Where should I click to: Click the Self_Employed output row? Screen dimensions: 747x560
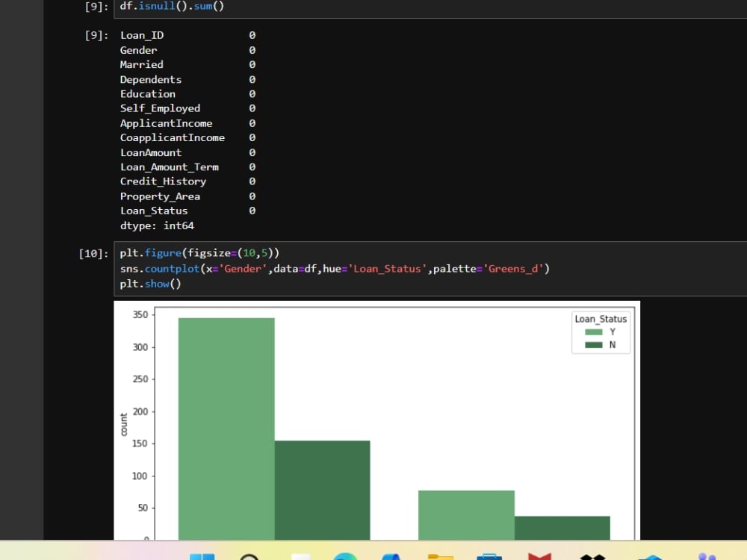click(187, 108)
